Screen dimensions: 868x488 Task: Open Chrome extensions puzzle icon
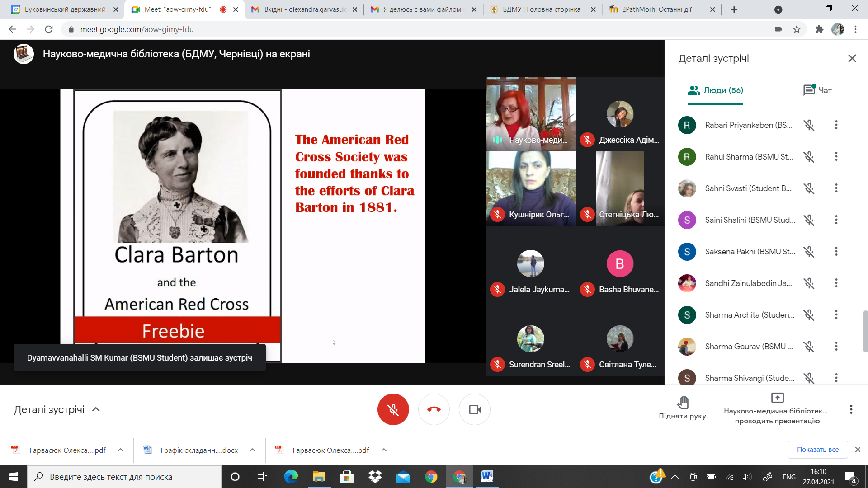click(819, 29)
